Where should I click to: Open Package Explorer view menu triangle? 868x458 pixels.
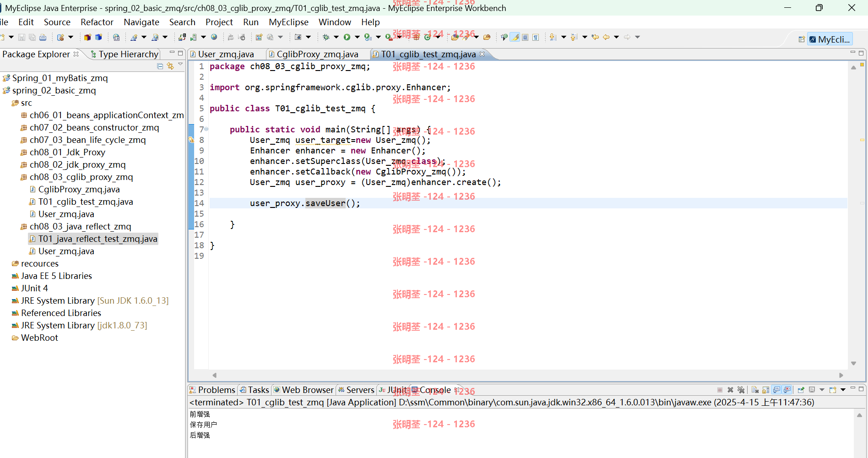point(181,65)
